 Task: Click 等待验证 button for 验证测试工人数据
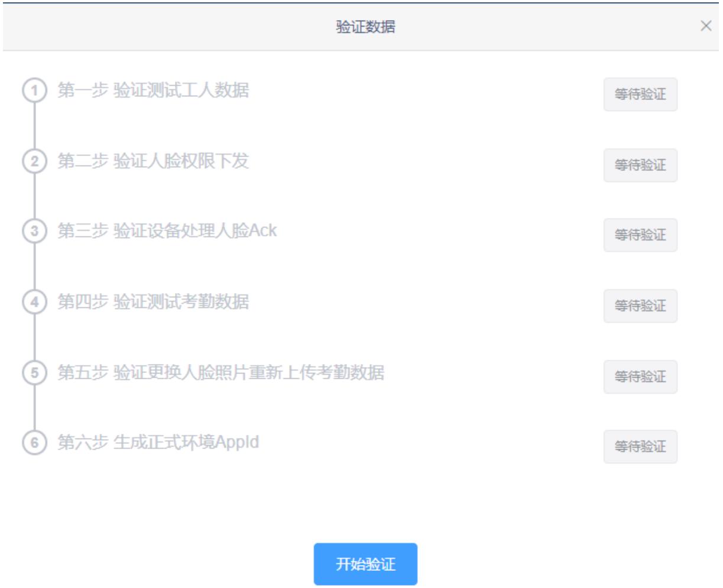pyautogui.click(x=640, y=95)
